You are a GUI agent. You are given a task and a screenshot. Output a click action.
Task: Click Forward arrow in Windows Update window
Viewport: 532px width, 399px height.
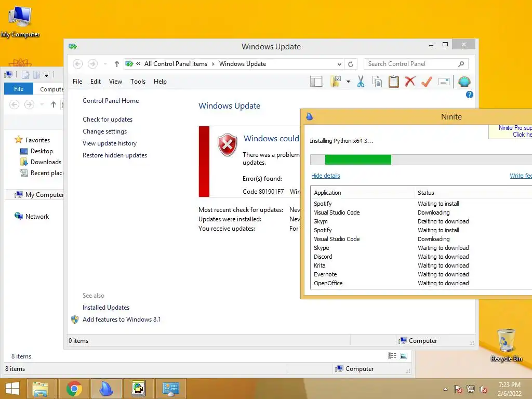click(x=92, y=64)
